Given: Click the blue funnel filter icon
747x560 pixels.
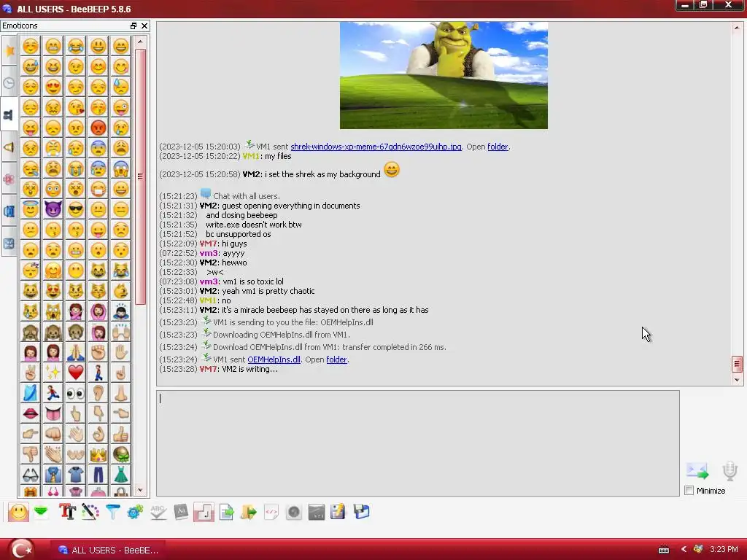Looking at the screenshot, I should 113,512.
